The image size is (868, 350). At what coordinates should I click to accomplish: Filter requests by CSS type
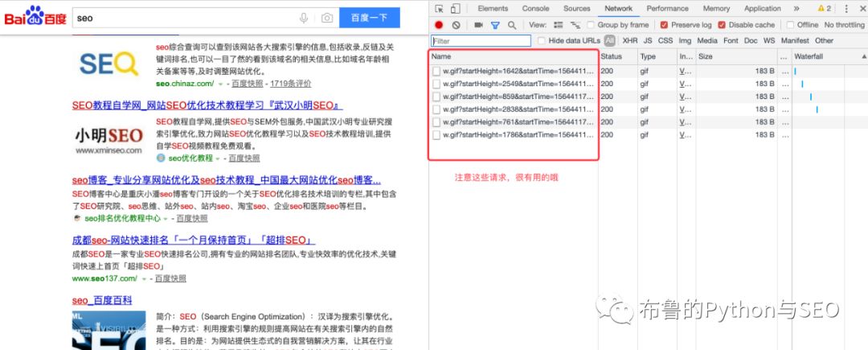tap(665, 40)
